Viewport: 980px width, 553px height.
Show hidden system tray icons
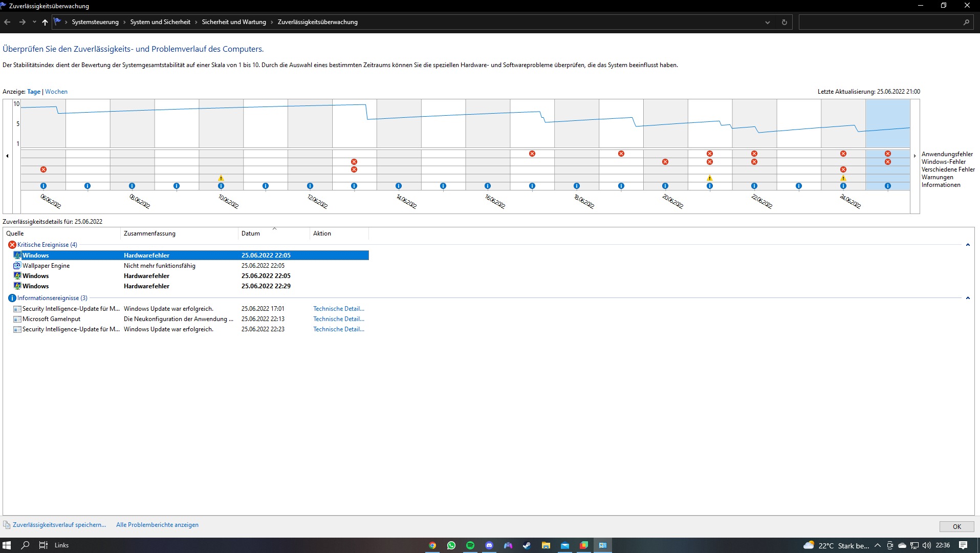[x=878, y=545]
